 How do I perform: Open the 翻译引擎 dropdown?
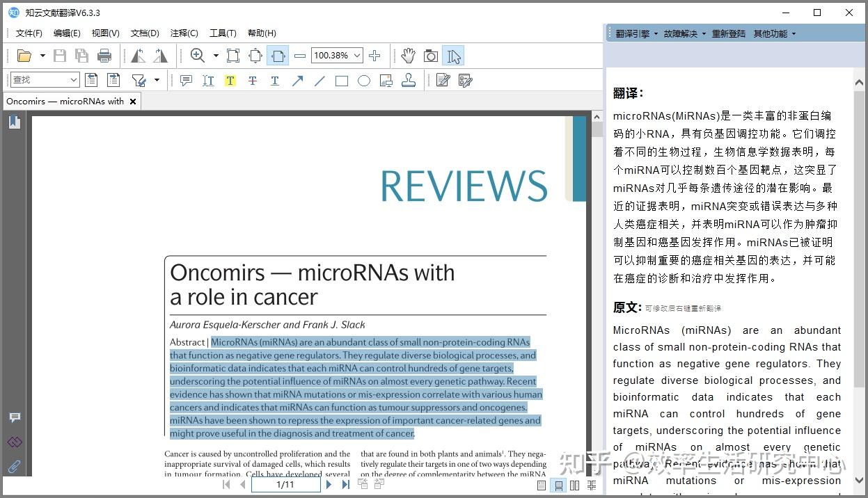click(636, 33)
